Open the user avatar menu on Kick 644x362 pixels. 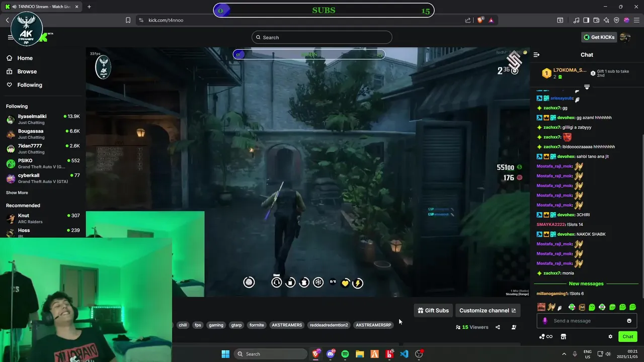click(x=625, y=37)
